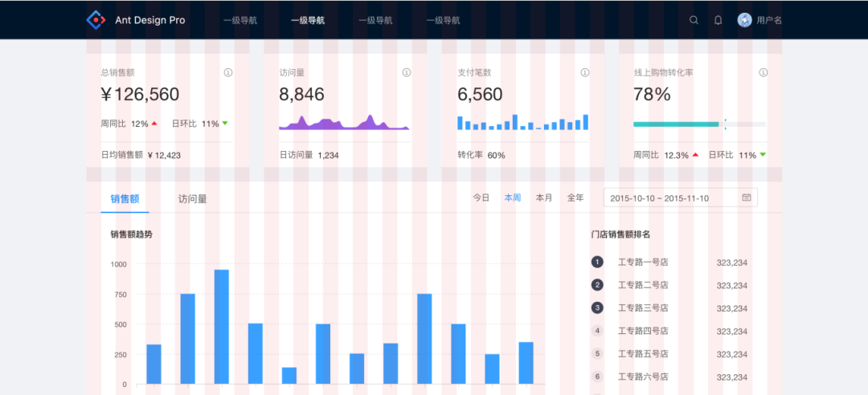Click 日均销售额 ¥12,423 text
The width and height of the screenshot is (868, 395).
point(141,156)
